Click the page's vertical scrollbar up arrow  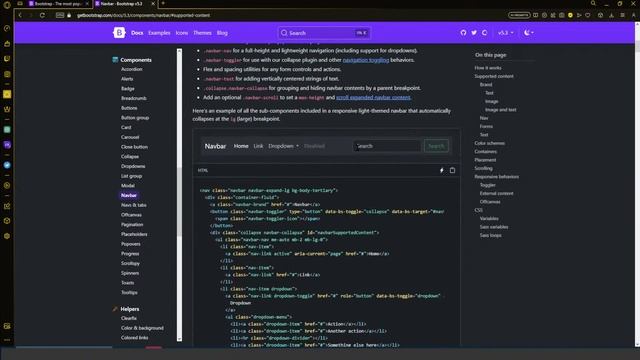click(x=637, y=25)
